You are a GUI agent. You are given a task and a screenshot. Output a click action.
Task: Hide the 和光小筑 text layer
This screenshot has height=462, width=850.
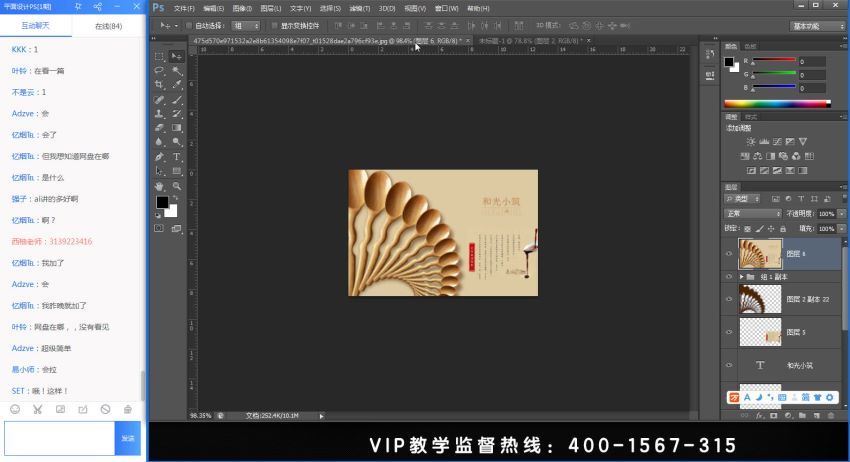pos(729,365)
